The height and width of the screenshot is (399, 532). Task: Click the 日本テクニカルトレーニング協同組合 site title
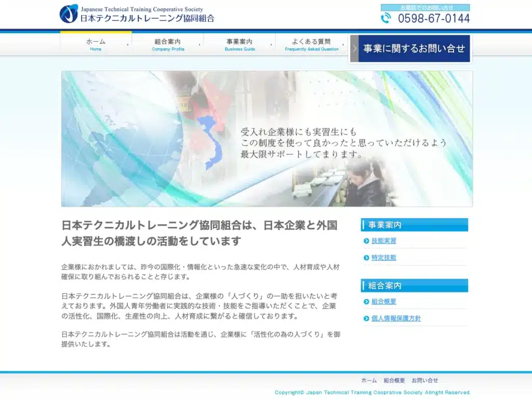pos(147,18)
